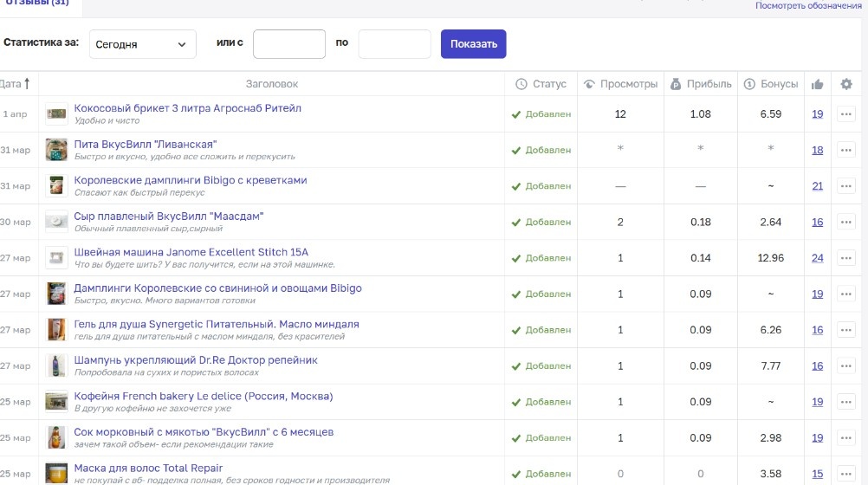Open three-dots menu for Маска для волос row
This screenshot has width=868, height=485.
pos(846,474)
